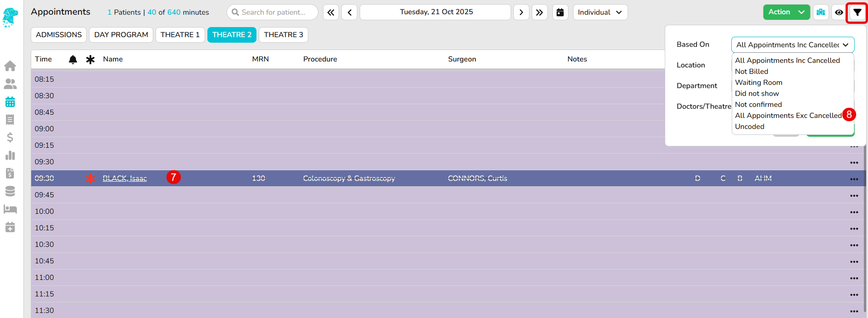Open patient BLACK, Isaac link
Screen dimensions: 868x318
(x=125, y=179)
